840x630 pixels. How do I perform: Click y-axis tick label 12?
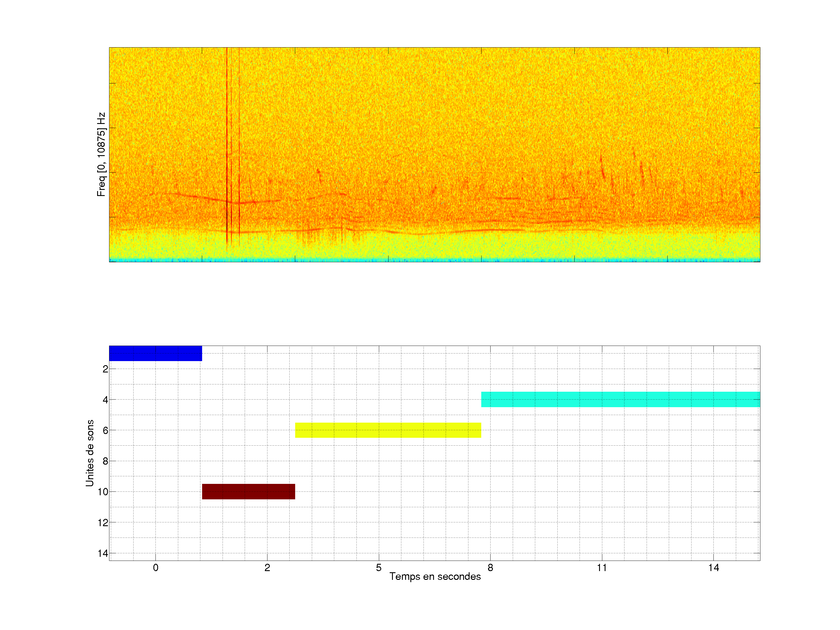[x=103, y=523]
